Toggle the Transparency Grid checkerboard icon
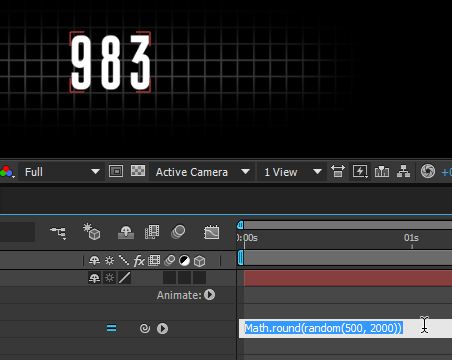 pos(138,171)
